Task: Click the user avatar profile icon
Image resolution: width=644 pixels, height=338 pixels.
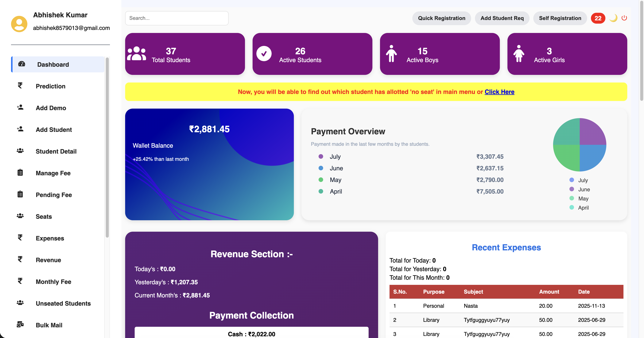Action: (x=19, y=24)
